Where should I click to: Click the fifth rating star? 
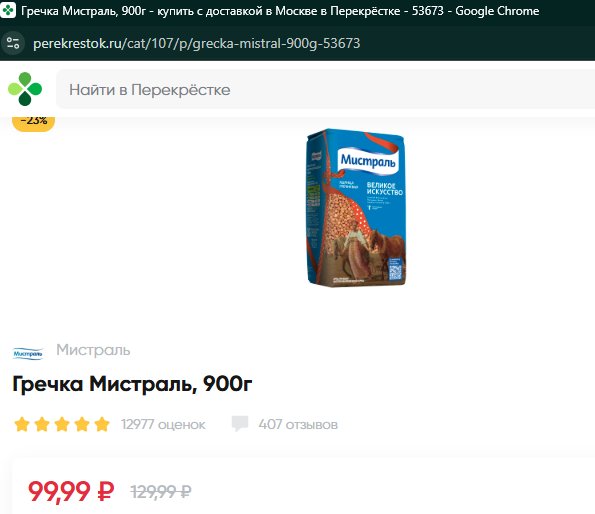coord(102,424)
